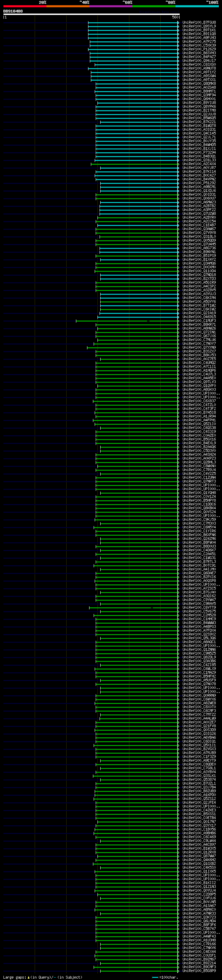Select the UniRef100_B6SVH3 label
This screenshot has height=980, width=222.
tap(199, 53)
